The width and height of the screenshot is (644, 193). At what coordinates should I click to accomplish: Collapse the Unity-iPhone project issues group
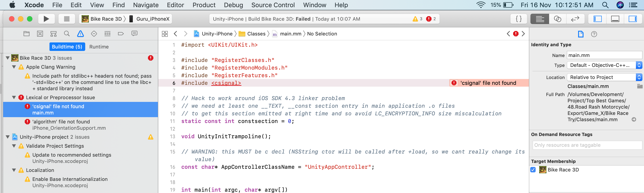point(8,137)
